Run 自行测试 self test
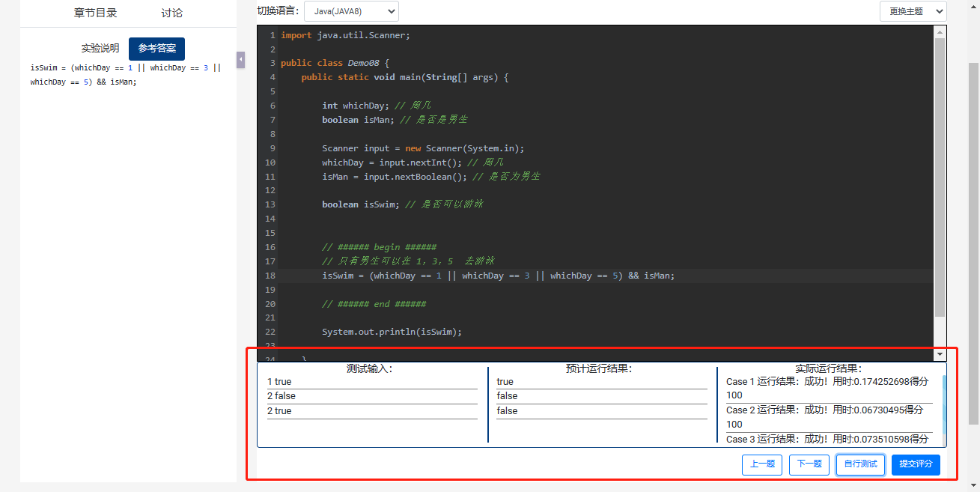980x492 pixels. click(860, 464)
